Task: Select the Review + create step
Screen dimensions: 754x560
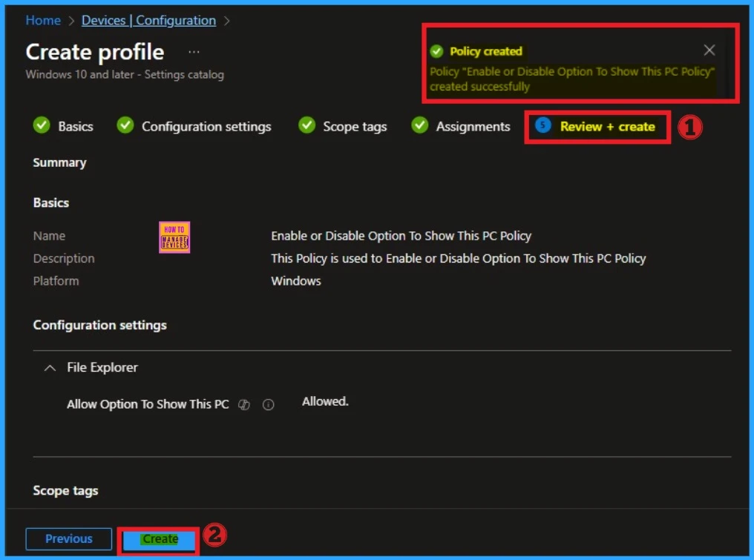Action: [x=607, y=126]
